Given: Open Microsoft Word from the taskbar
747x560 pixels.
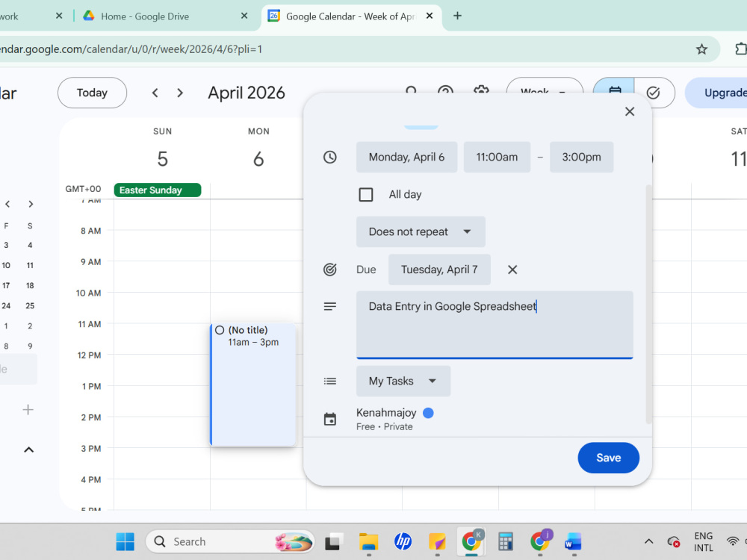Looking at the screenshot, I should (573, 541).
